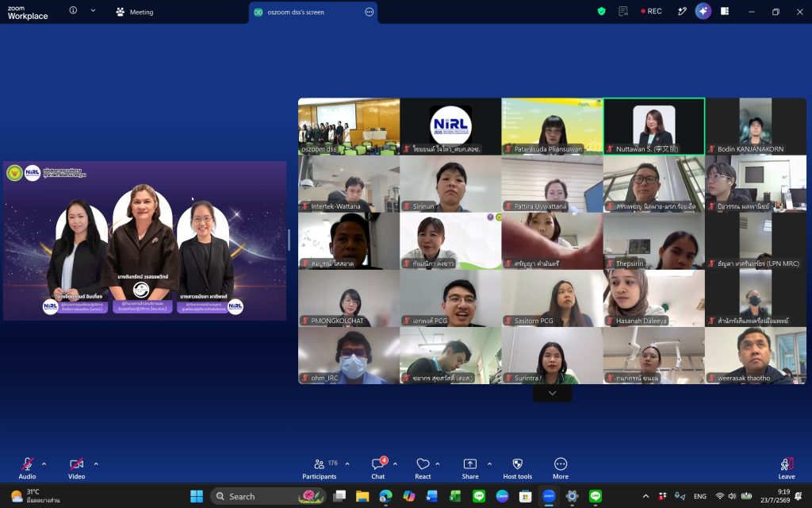This screenshot has width=812, height=508.
Task: Expand the video options caret
Action: pos(96,464)
